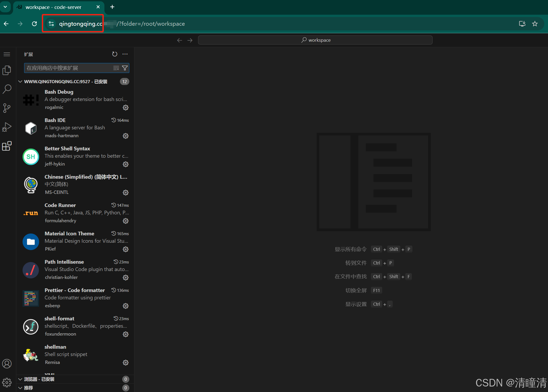Open the Source Control view
This screenshot has height=392, width=548.
tap(7, 108)
